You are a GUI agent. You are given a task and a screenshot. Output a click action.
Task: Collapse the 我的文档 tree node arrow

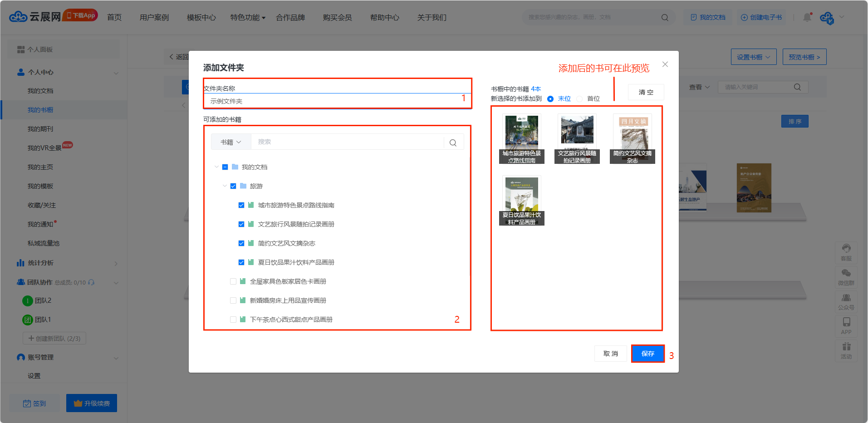click(216, 167)
